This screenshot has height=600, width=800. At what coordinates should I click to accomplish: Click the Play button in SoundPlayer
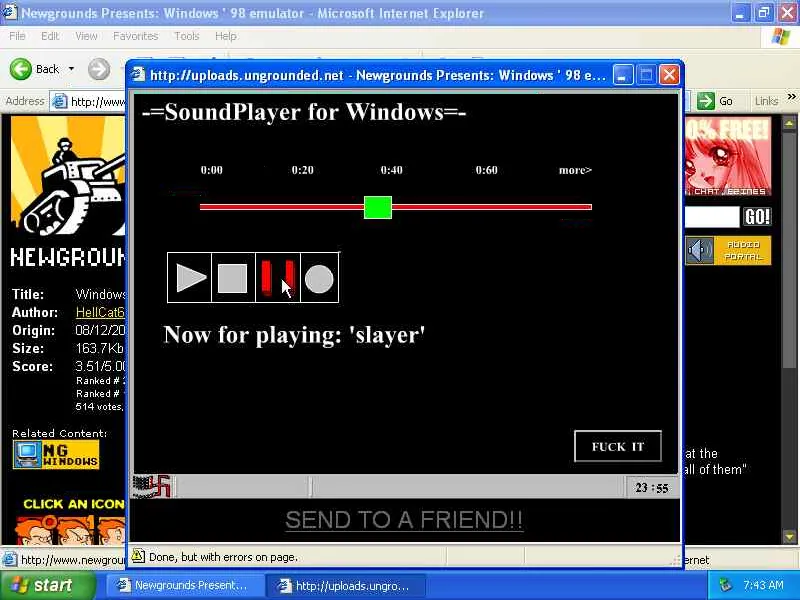pos(190,278)
